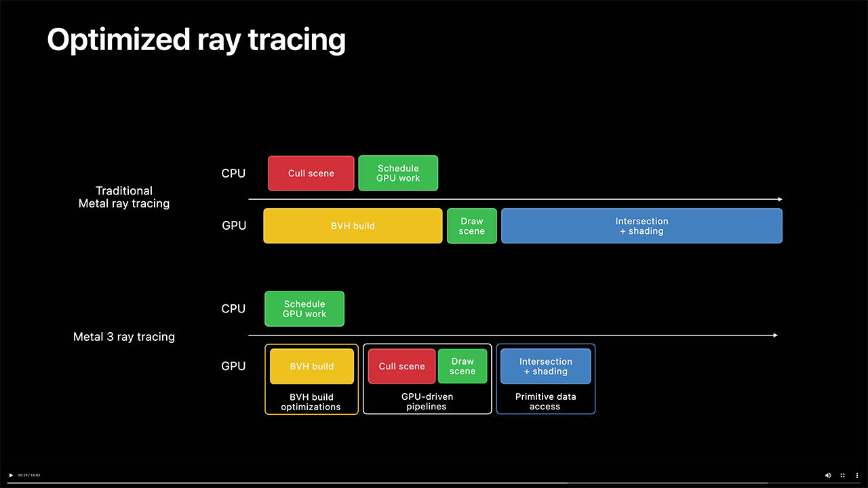Click the wide yellow BVH build bar

coord(353,226)
